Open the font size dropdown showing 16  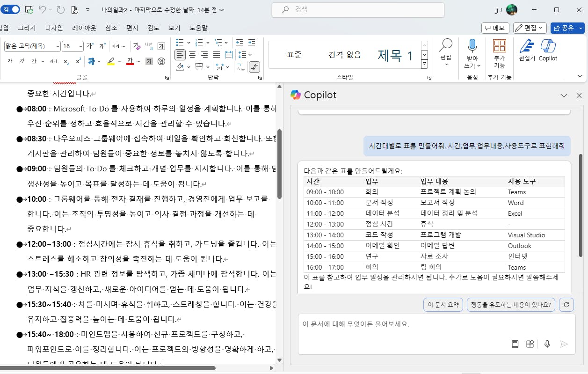80,46
